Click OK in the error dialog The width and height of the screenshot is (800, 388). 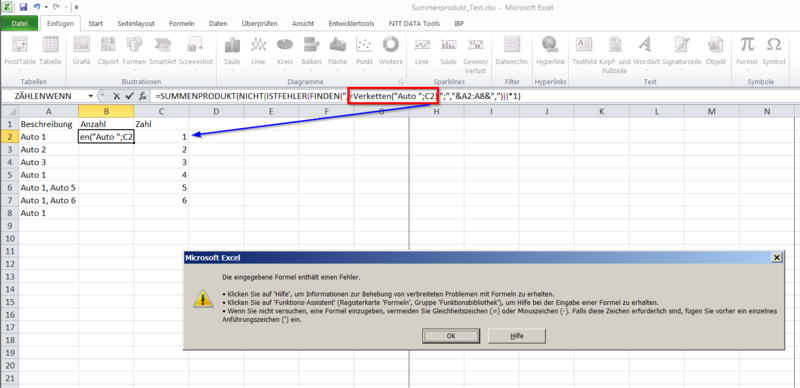pos(451,336)
